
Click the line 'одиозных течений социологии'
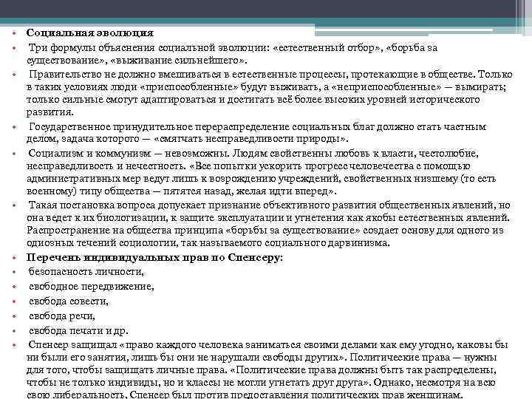208,242
